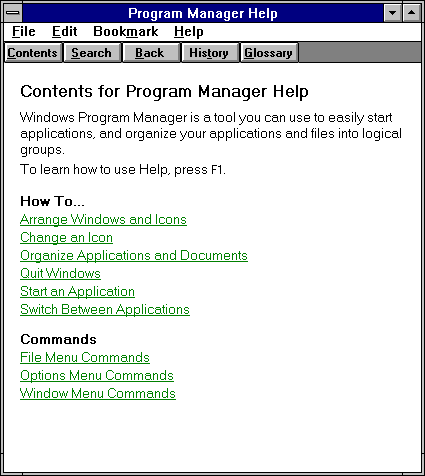Click the Contents button
425x476 pixels.
point(33,53)
